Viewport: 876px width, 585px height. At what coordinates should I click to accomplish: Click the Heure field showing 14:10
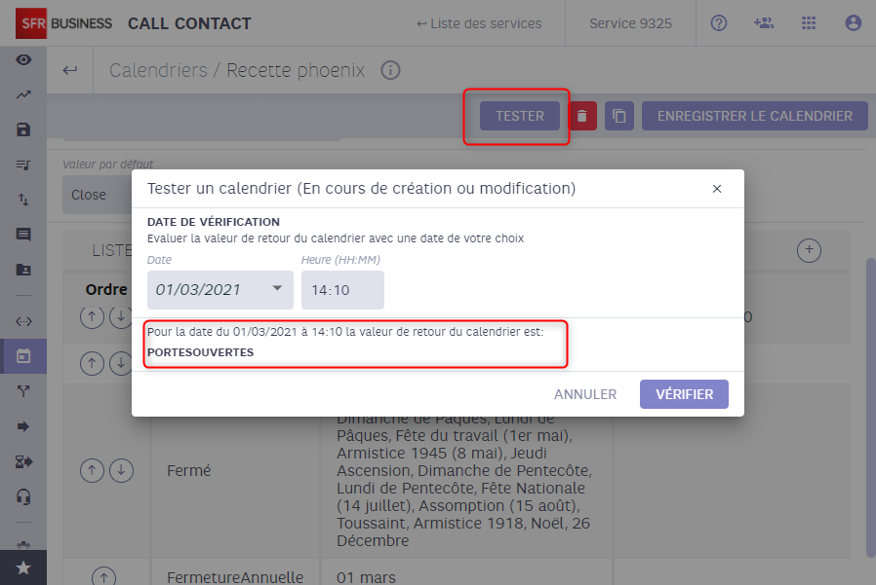click(x=342, y=289)
